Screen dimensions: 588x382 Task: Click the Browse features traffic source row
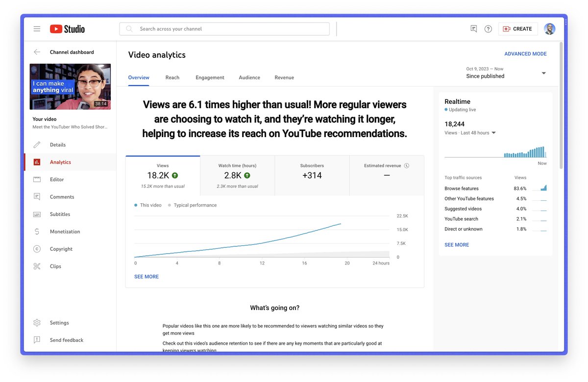point(495,189)
